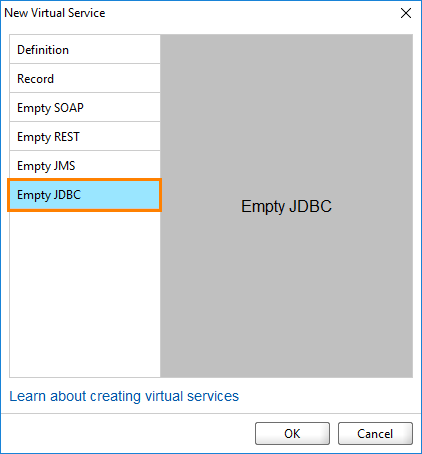Select the Definition option in list
The image size is (422, 454).
pos(85,49)
